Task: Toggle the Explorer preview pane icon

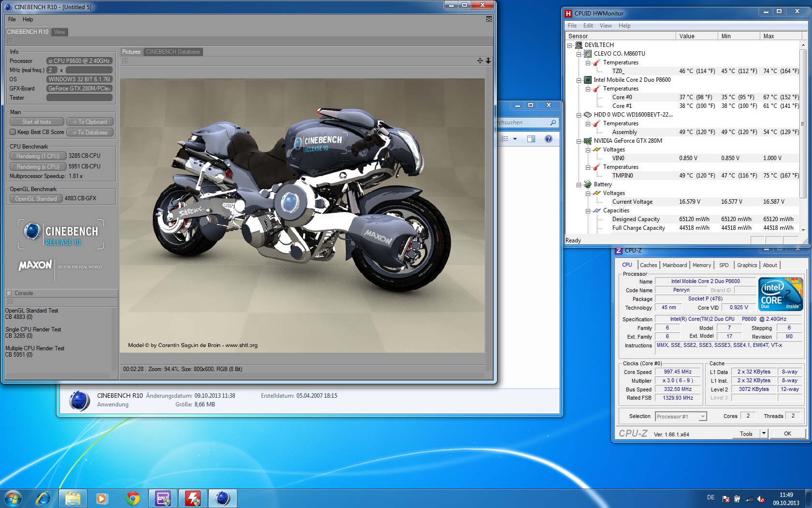Action: pos(531,139)
